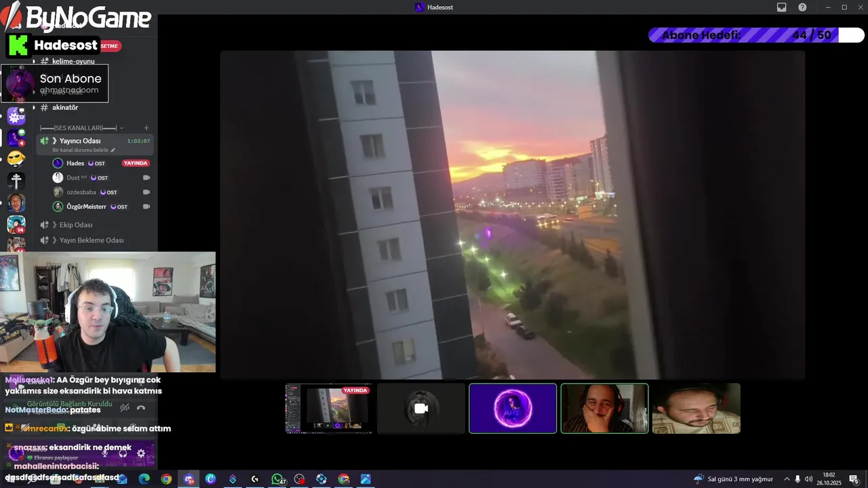Image resolution: width=868 pixels, height=488 pixels.
Task: Open user settings gear in the Discord panel
Action: [x=141, y=453]
